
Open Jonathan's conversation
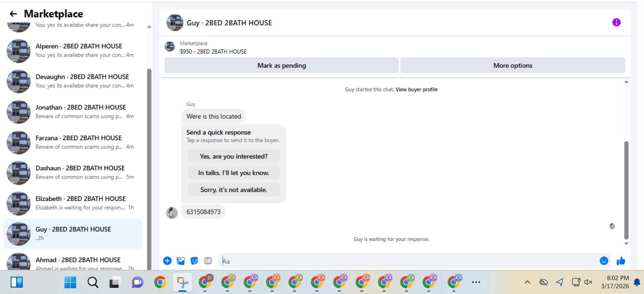click(73, 112)
